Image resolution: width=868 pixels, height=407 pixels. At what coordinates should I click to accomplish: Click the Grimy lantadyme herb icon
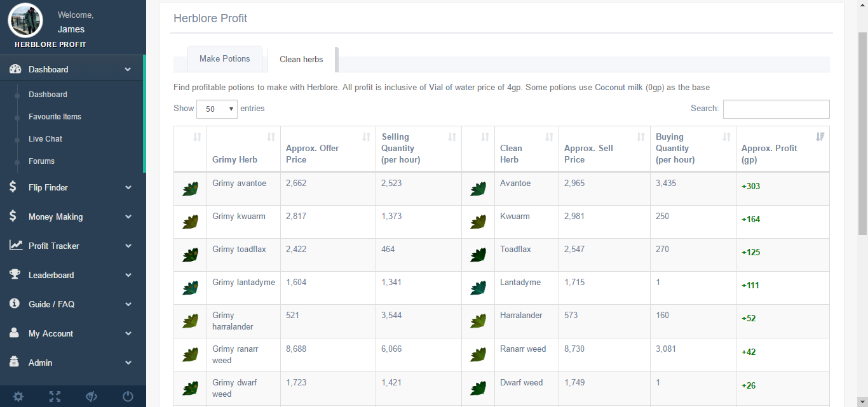(190, 288)
